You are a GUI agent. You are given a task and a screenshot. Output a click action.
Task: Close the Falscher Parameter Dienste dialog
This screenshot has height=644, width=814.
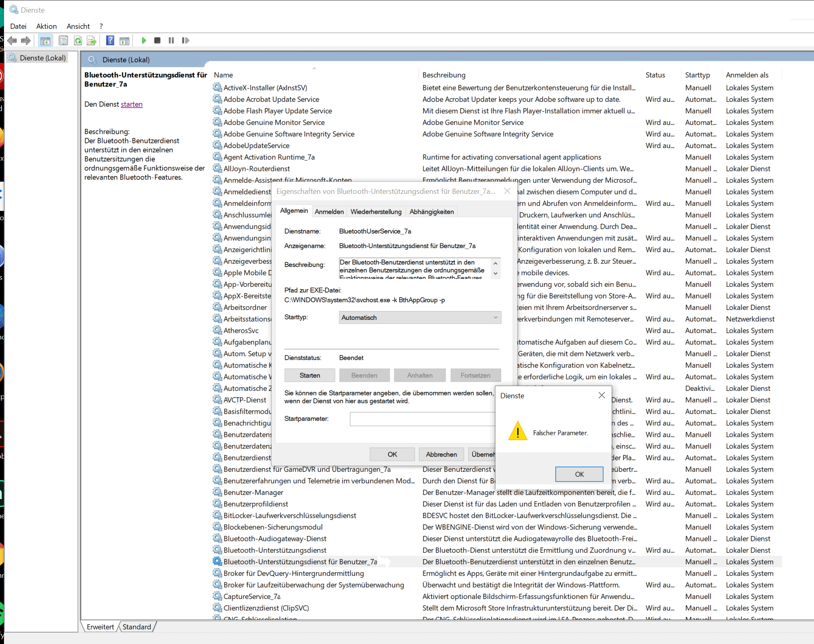pos(602,395)
